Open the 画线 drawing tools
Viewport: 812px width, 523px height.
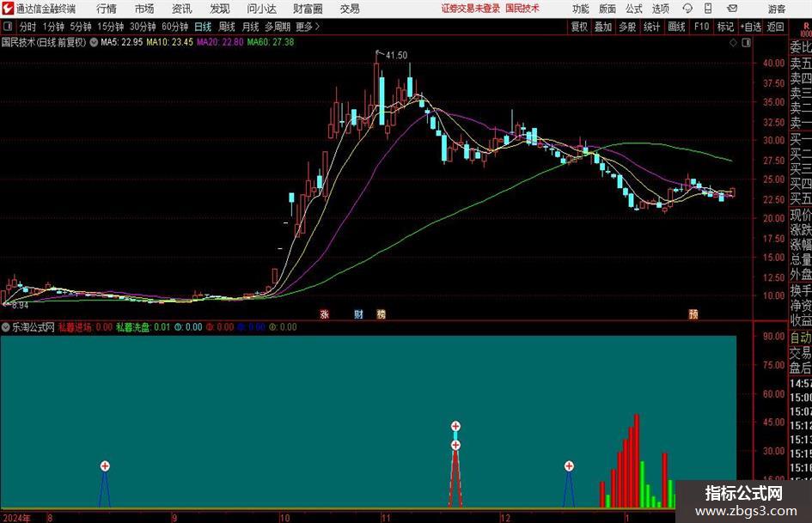tap(676, 27)
